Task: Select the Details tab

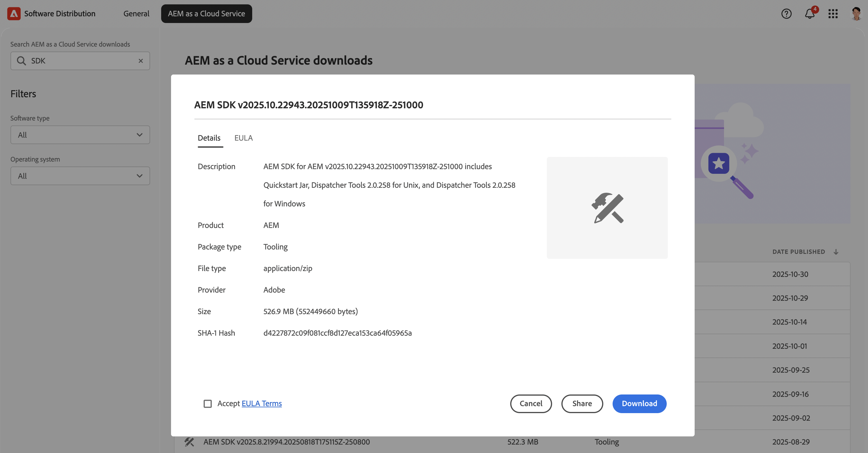Action: coord(209,138)
